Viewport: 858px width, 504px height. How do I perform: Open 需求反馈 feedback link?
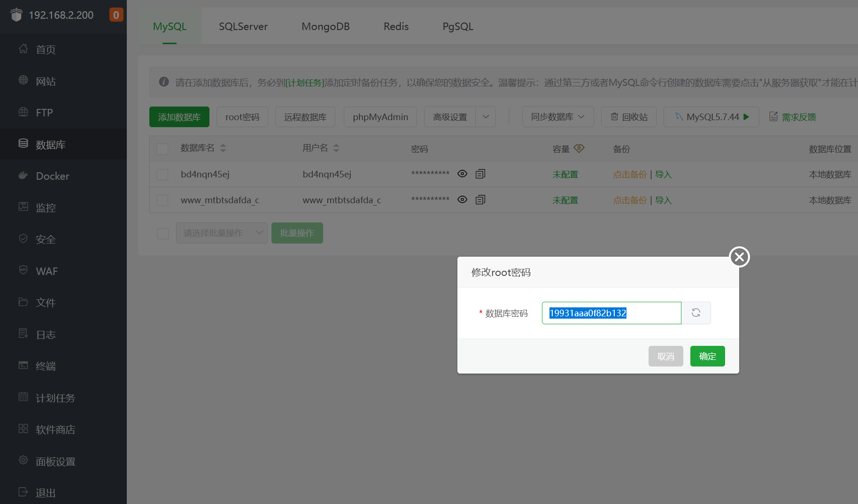[x=793, y=117]
